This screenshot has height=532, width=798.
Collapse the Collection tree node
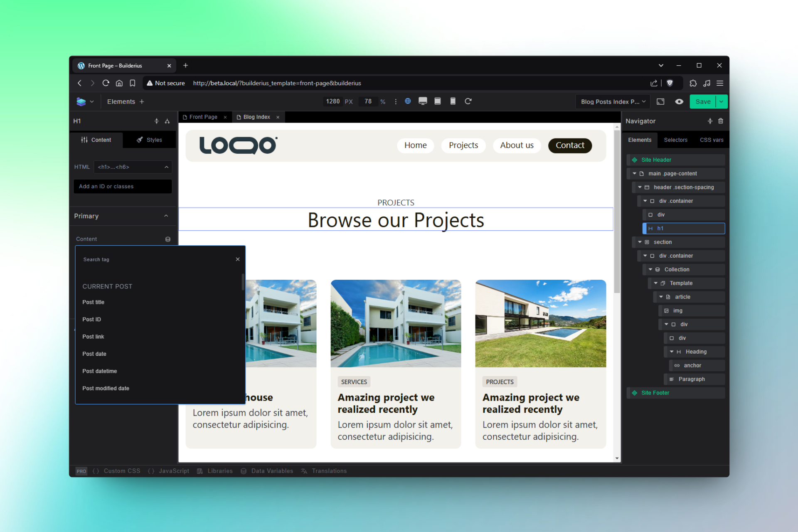pos(650,269)
